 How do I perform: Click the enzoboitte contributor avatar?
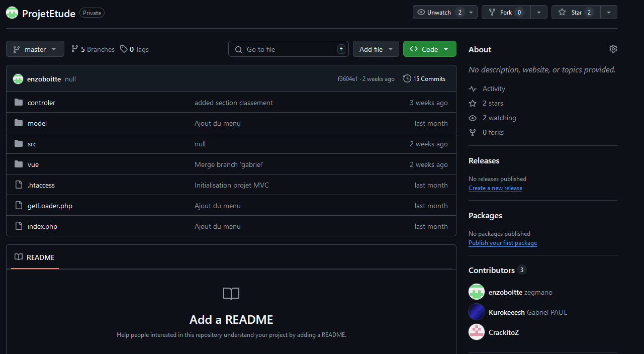[x=477, y=292]
